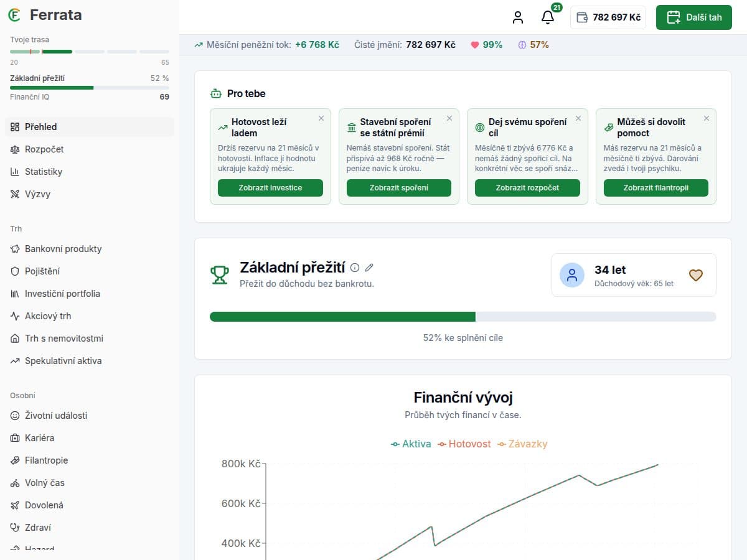Click the Čisté jmění 782 697 Kč value

(431, 45)
